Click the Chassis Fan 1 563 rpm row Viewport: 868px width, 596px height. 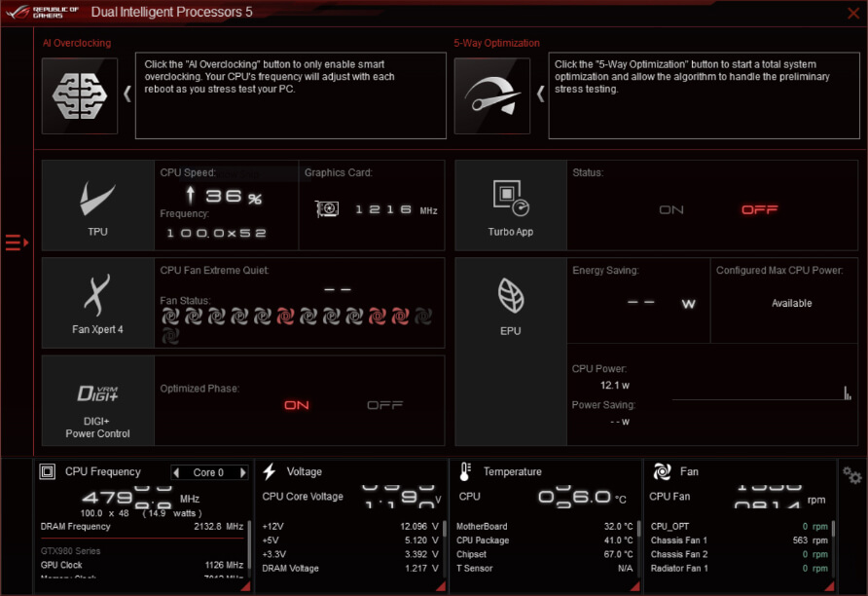coord(740,540)
